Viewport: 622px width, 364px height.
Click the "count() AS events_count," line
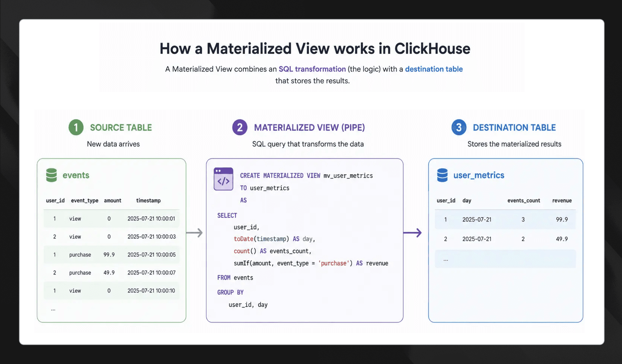pyautogui.click(x=272, y=251)
